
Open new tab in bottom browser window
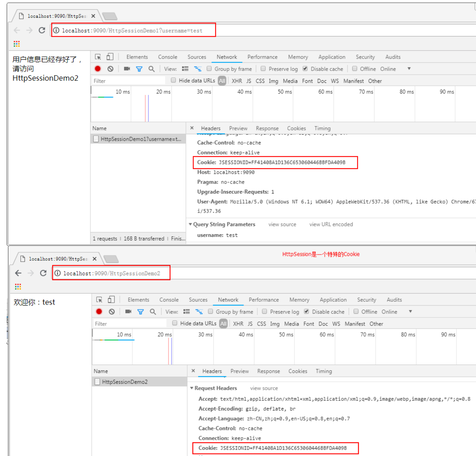111,259
